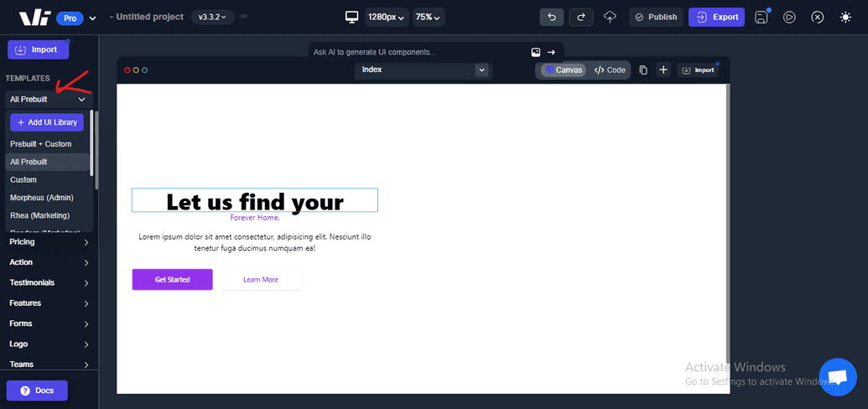Open the Index page selector dropdown
Viewport: 868px width, 409px height.
[x=424, y=70]
